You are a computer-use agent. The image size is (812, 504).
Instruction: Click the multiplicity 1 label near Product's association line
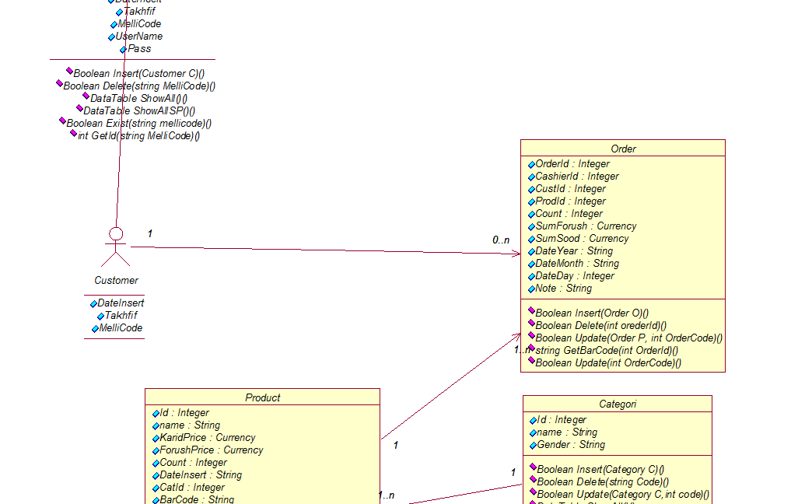coord(396,445)
